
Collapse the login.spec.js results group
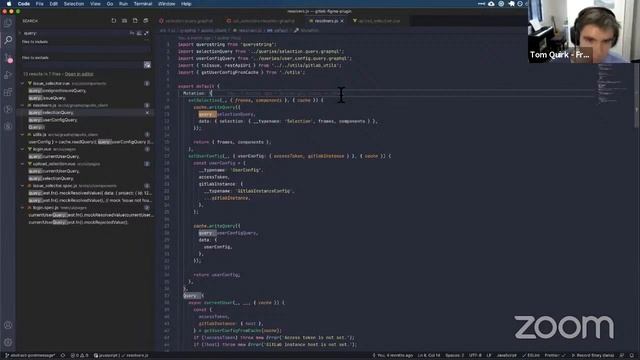[22, 208]
